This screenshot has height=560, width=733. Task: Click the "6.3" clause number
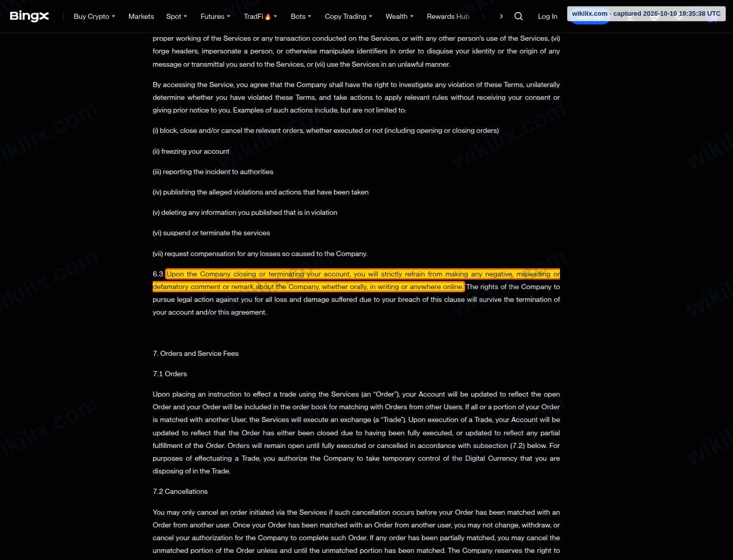[x=158, y=274]
